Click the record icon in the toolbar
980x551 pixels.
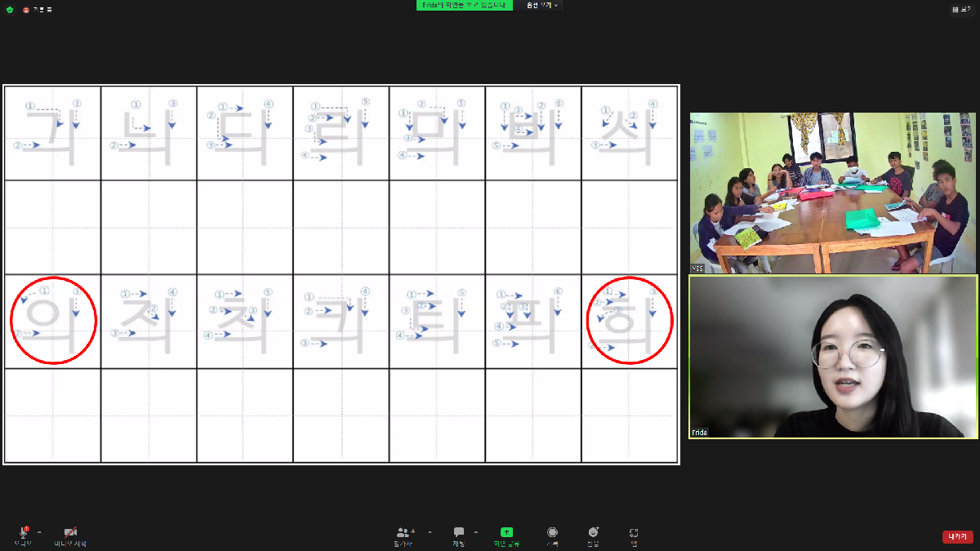[x=553, y=532]
